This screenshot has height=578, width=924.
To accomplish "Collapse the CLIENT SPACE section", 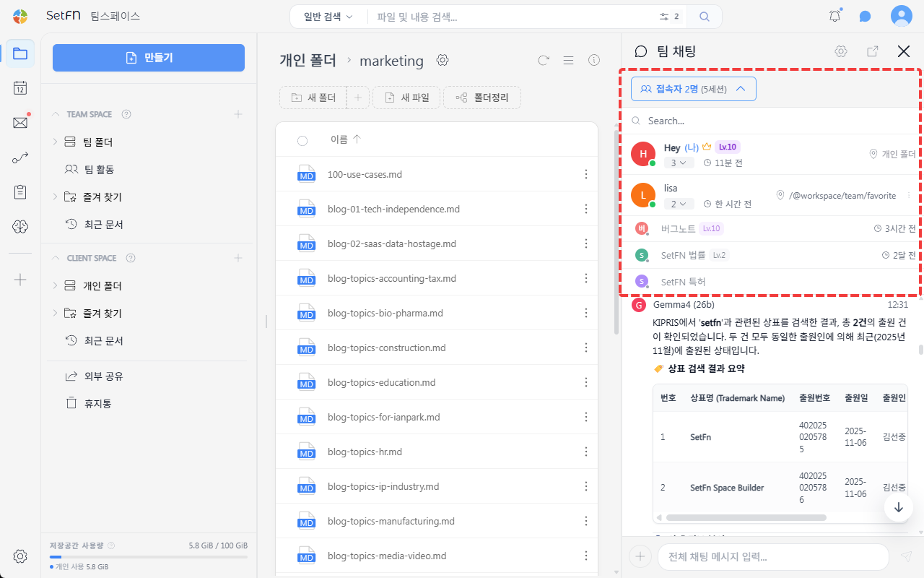I will click(56, 258).
